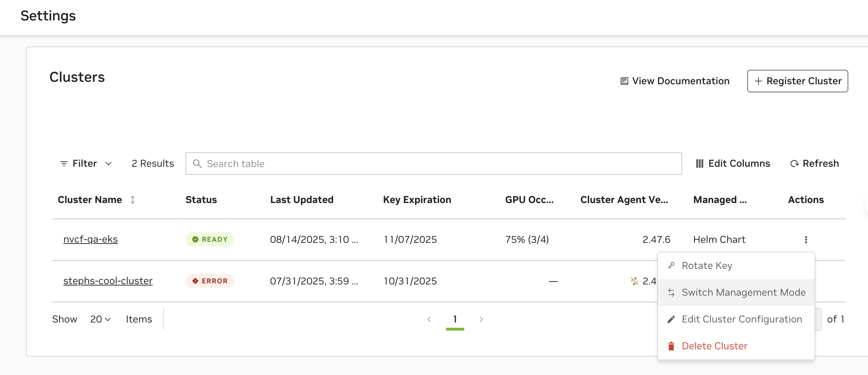Click the outdated agent version warning icon
868x375 pixels.
pos(634,281)
